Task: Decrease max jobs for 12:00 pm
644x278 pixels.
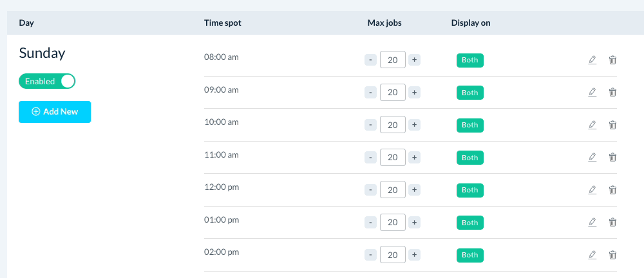Action: [370, 190]
